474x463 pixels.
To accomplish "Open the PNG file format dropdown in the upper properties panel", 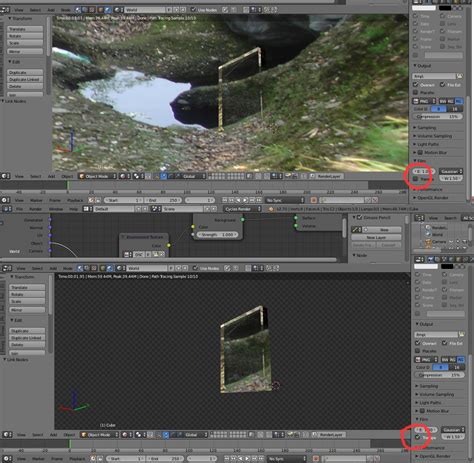I will 424,101.
